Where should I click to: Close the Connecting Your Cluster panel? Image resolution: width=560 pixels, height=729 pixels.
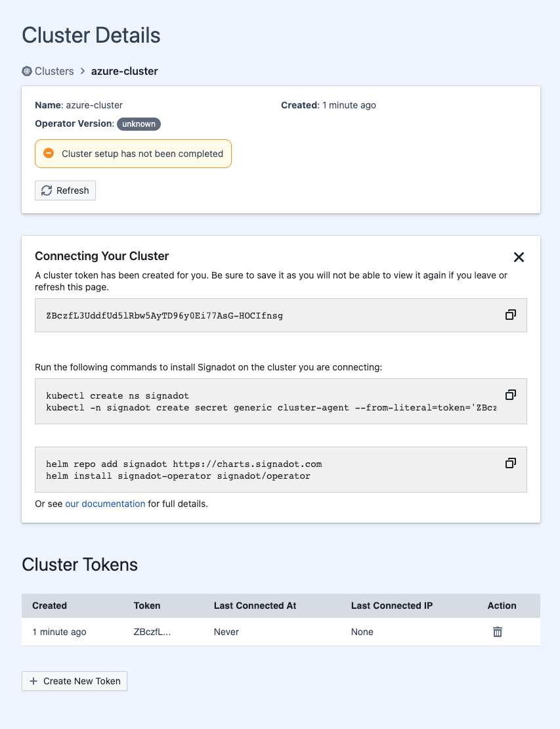[519, 257]
